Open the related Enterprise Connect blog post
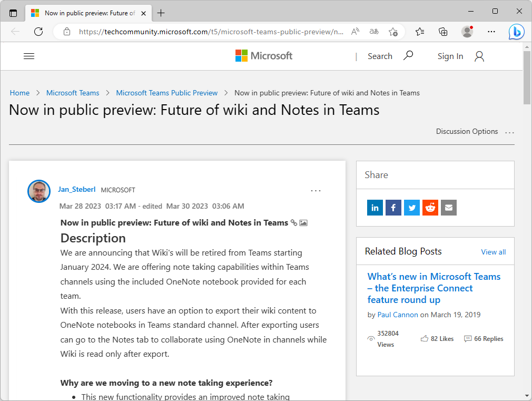 tap(434, 288)
